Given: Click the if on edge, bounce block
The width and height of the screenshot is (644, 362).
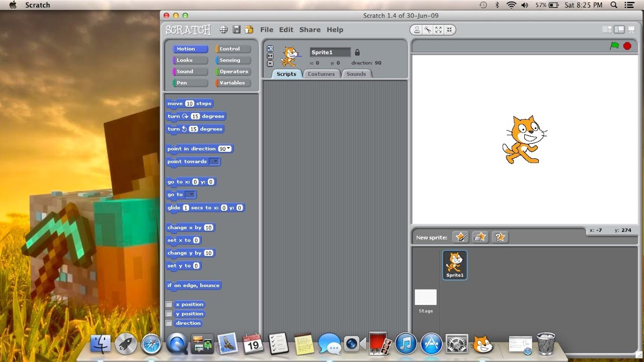Looking at the screenshot, I should [194, 286].
